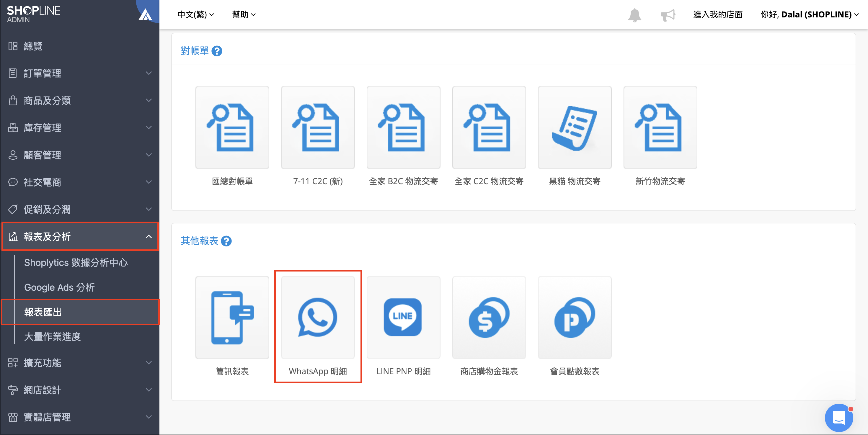Click the 全家 C2C 物流交寄 label text
868x435 pixels.
489,181
